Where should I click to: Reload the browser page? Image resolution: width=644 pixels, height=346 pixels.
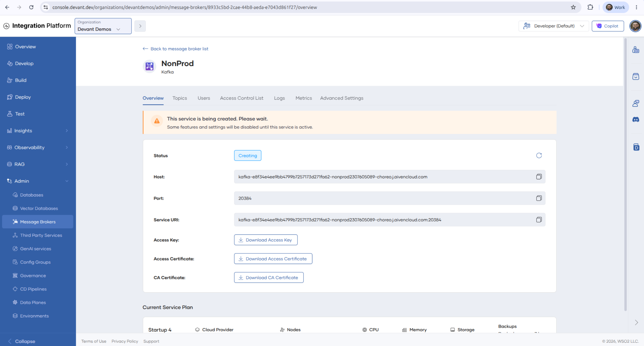click(31, 7)
